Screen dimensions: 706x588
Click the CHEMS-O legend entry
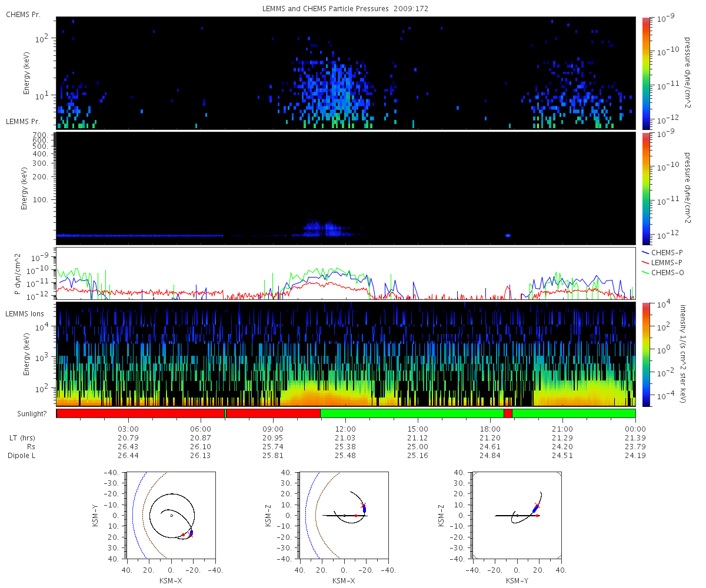point(667,272)
